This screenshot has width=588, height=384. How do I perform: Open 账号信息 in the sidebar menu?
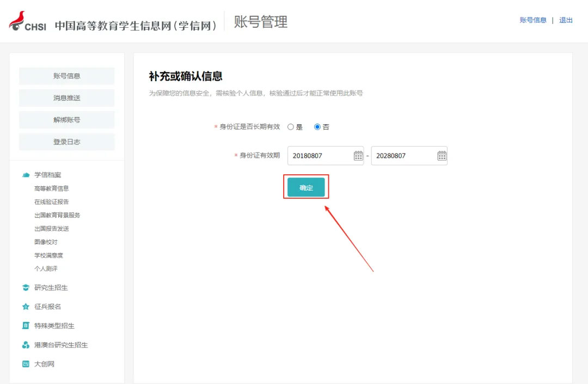67,76
